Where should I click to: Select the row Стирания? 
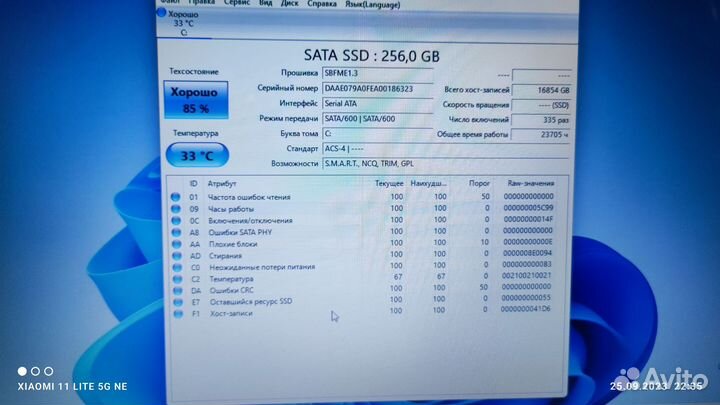(363, 255)
